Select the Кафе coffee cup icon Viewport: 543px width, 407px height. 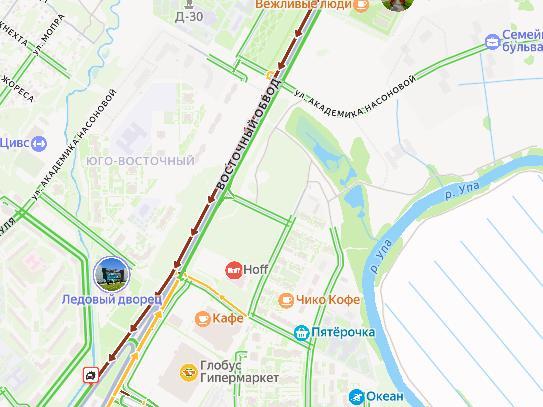pyautogui.click(x=203, y=319)
